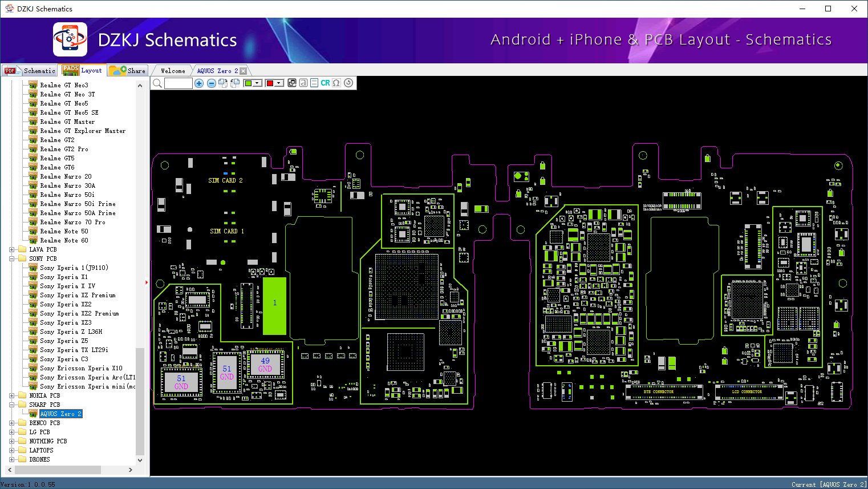Collapse the SHARP PCB folder
868x489 pixels.
12,405
